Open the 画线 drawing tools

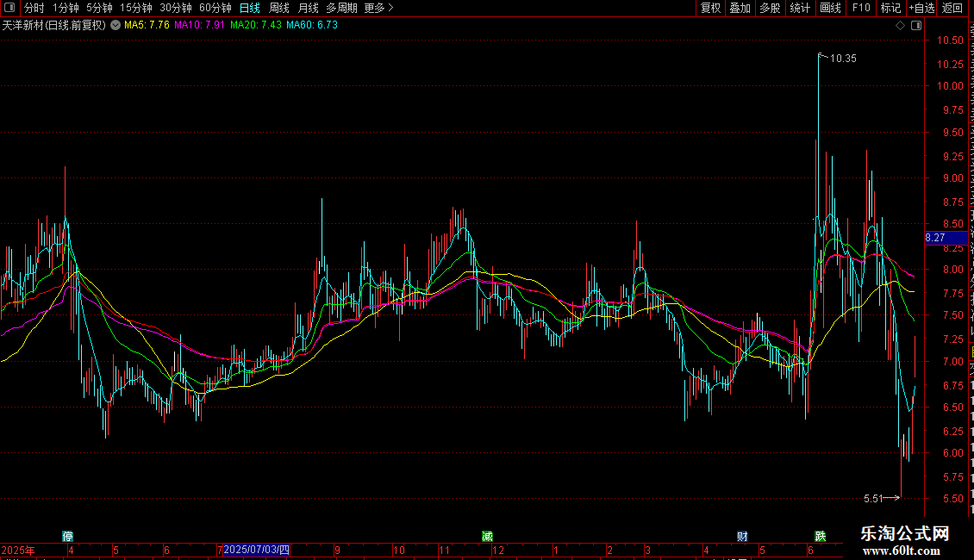(x=830, y=8)
